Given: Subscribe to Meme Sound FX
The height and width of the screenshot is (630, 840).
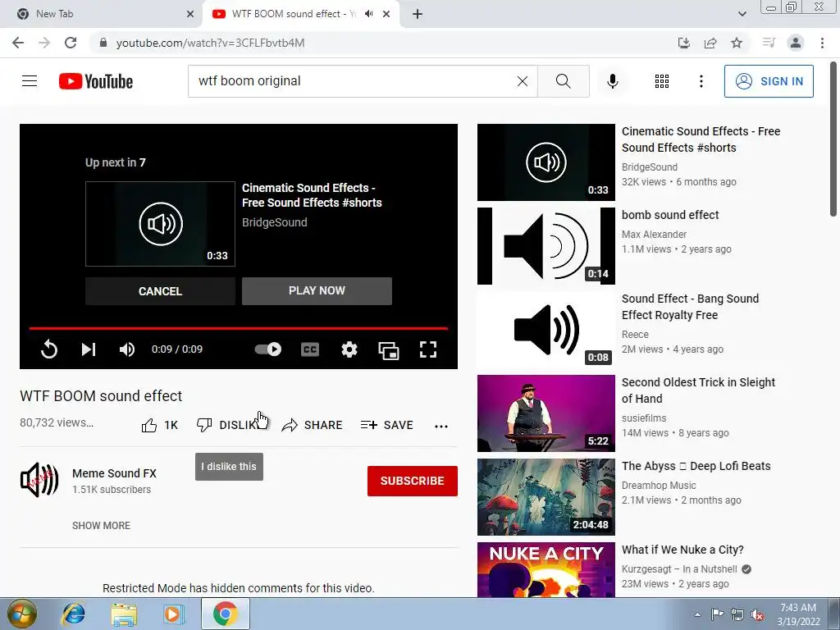Looking at the screenshot, I should pyautogui.click(x=413, y=481).
